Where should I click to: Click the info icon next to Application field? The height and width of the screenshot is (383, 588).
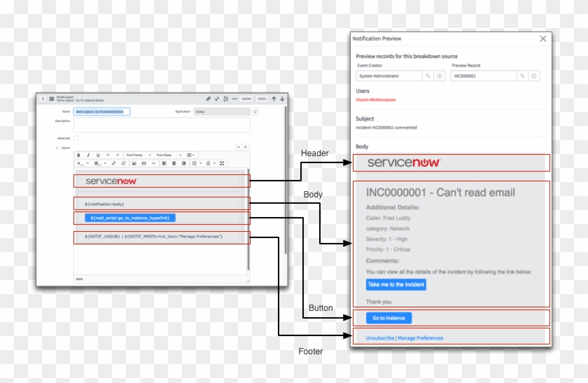point(255,111)
